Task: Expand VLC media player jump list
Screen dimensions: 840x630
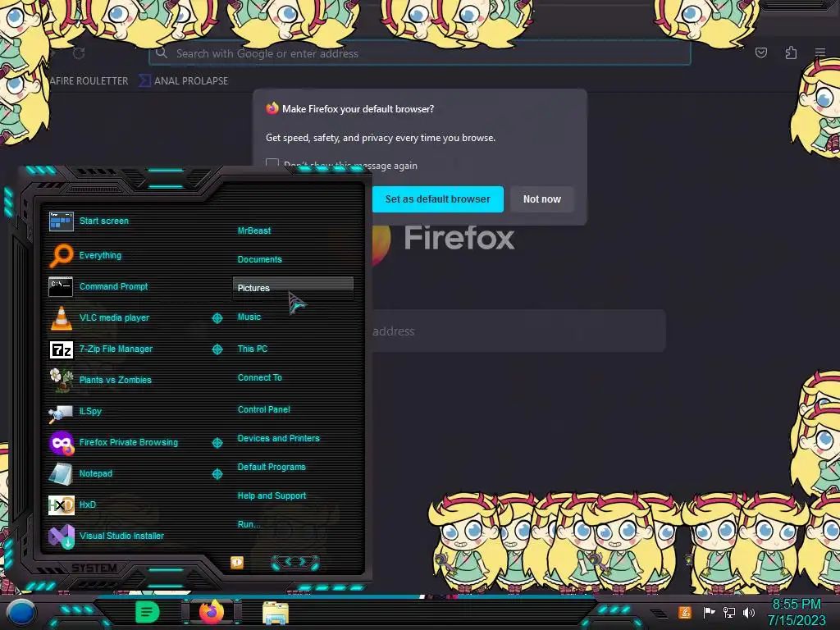Action: (217, 318)
